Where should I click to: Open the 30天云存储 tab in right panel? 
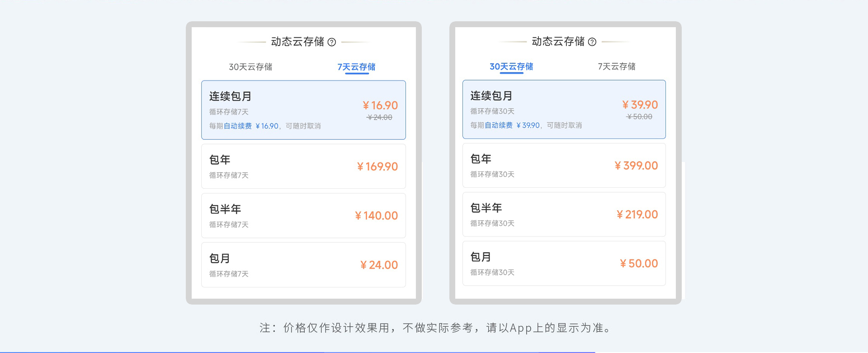[511, 67]
